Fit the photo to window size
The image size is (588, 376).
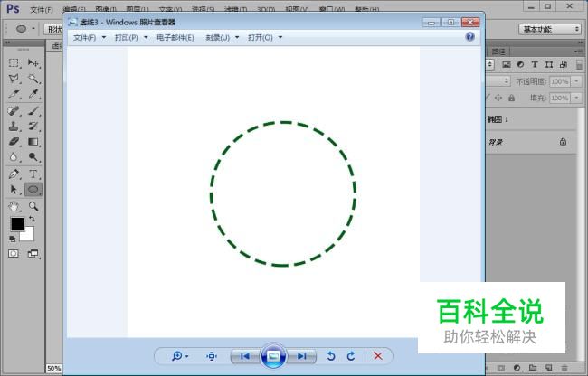point(212,356)
